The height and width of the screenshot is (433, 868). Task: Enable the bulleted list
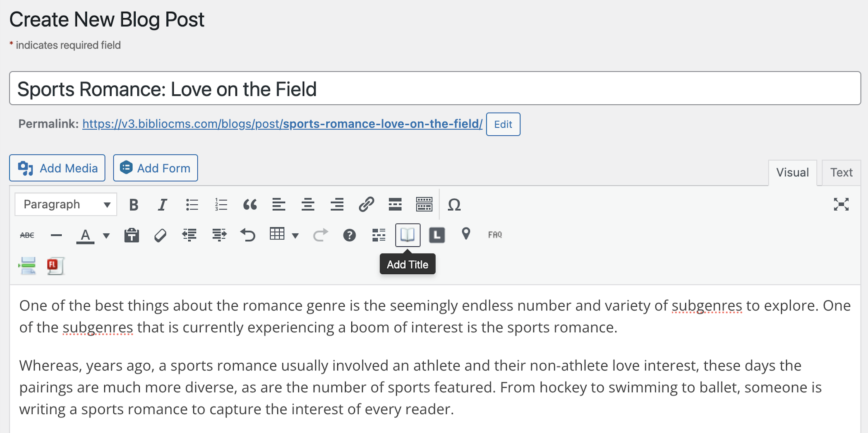192,204
